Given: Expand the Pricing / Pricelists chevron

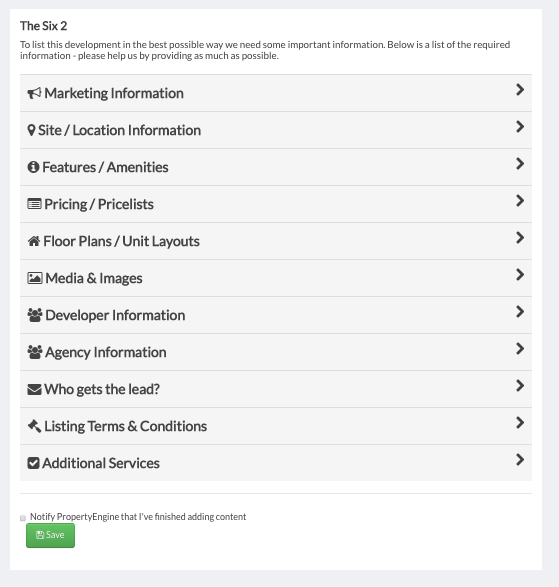Looking at the screenshot, I should [520, 201].
